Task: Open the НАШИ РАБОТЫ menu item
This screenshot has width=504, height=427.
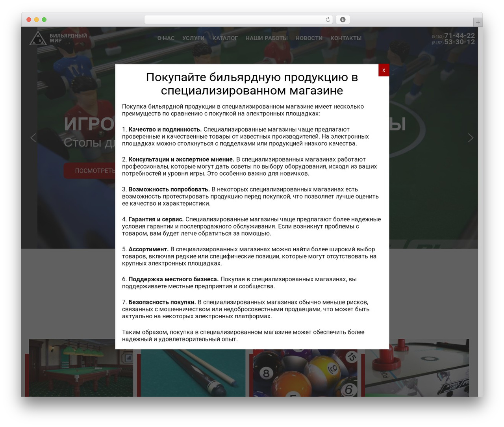Action: [267, 38]
